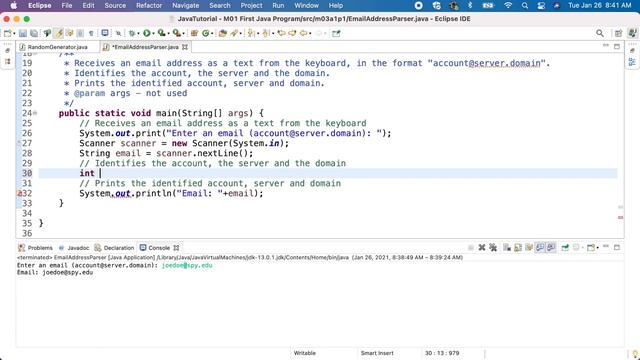Open the Open Console dropdown arrow
This screenshot has width=640, height=360.
[x=598, y=247]
